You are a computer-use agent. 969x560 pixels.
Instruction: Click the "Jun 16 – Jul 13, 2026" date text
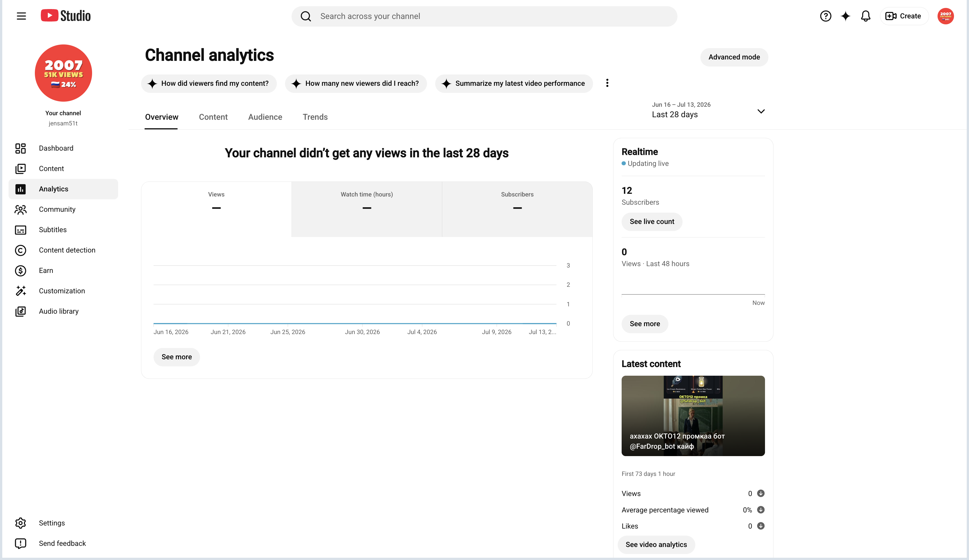(681, 104)
